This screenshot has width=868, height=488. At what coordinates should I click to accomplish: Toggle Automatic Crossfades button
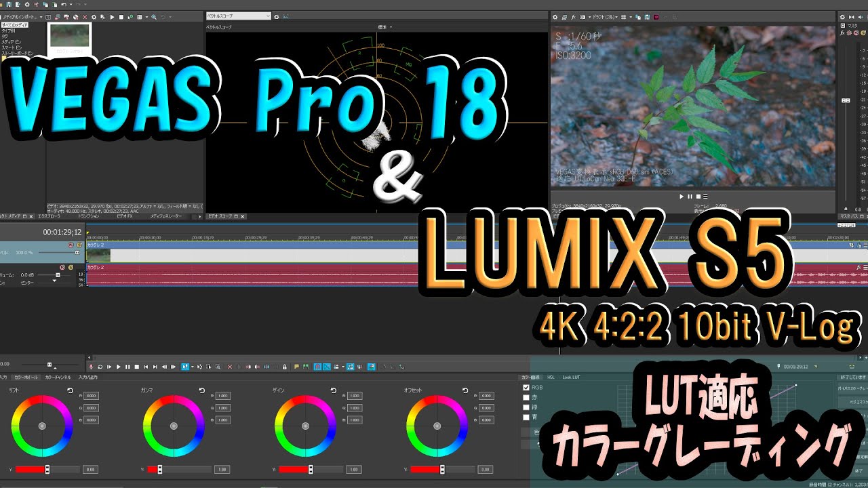(x=327, y=367)
